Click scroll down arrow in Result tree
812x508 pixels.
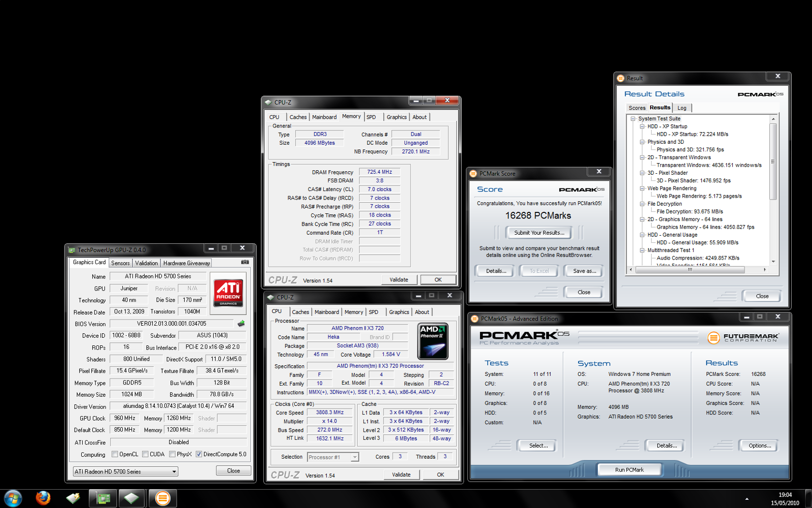773,262
